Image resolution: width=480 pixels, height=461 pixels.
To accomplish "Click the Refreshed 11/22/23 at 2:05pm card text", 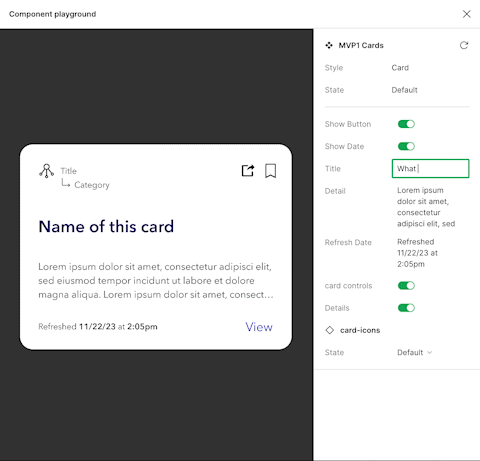I will [x=98, y=326].
